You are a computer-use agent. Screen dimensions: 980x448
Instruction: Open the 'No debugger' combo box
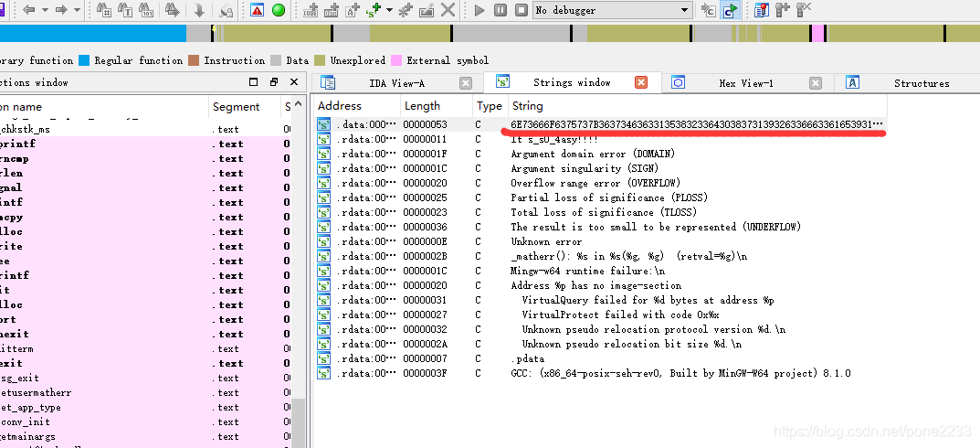point(613,10)
